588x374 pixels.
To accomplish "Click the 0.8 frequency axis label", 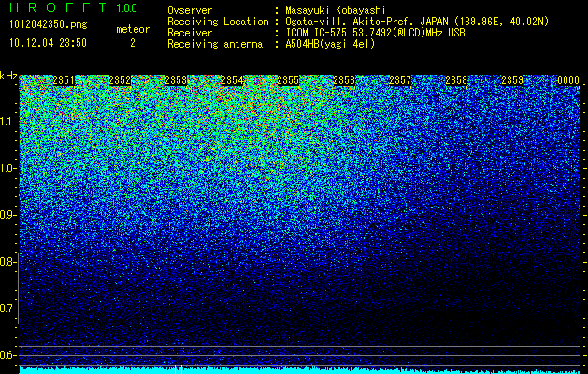I will click(x=7, y=262).
